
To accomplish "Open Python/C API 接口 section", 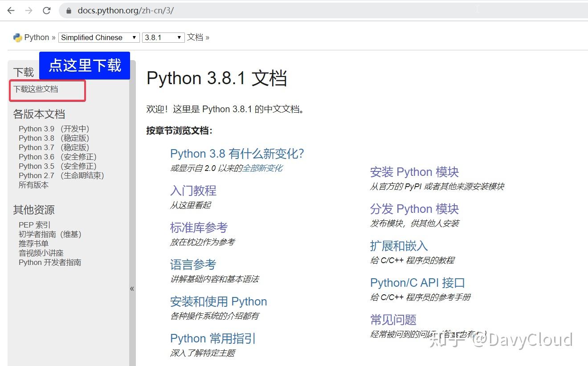I will point(417,283).
